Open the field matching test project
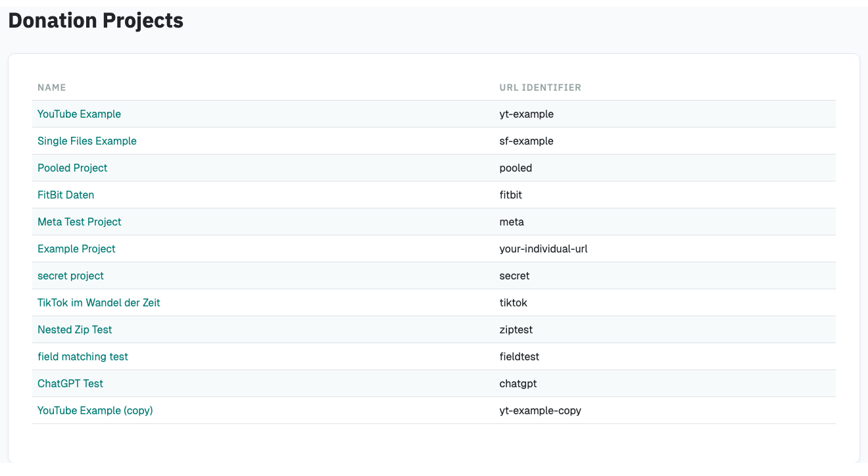The height and width of the screenshot is (476, 868). 83,356
